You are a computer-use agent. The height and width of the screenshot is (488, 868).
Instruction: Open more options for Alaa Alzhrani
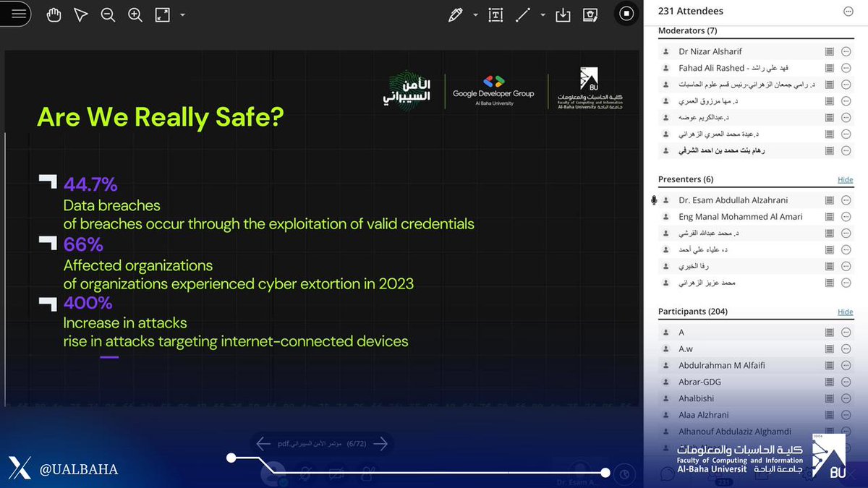[x=846, y=415]
